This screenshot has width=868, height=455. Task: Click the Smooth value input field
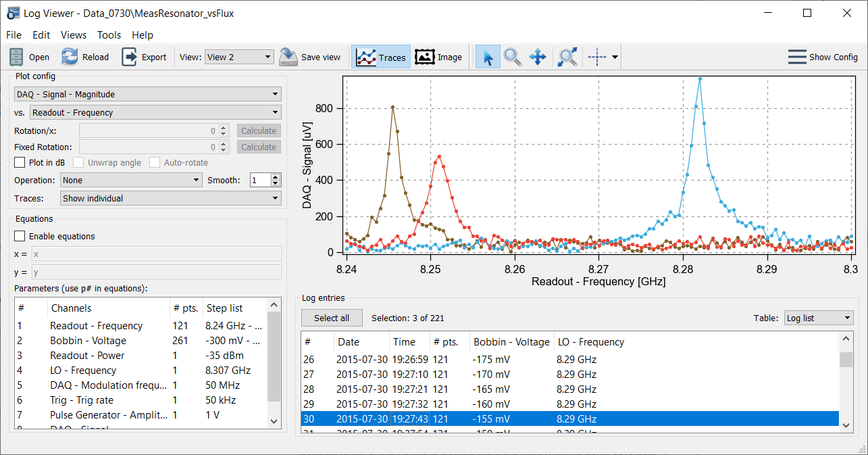[260, 181]
